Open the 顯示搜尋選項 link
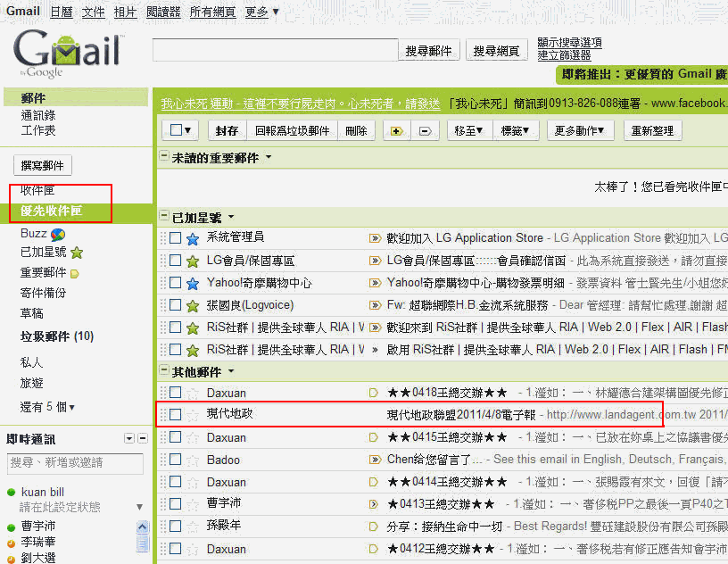Image resolution: width=728 pixels, height=564 pixels. click(x=570, y=43)
